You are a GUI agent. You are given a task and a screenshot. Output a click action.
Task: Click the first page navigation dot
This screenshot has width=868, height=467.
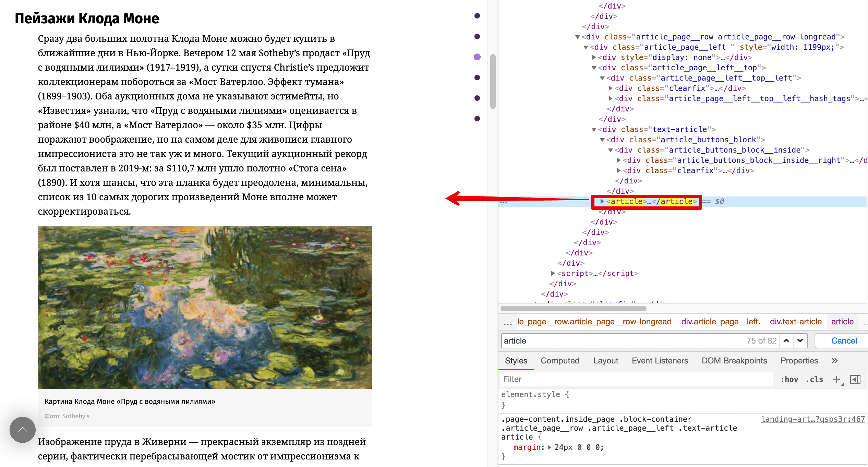coord(477,16)
